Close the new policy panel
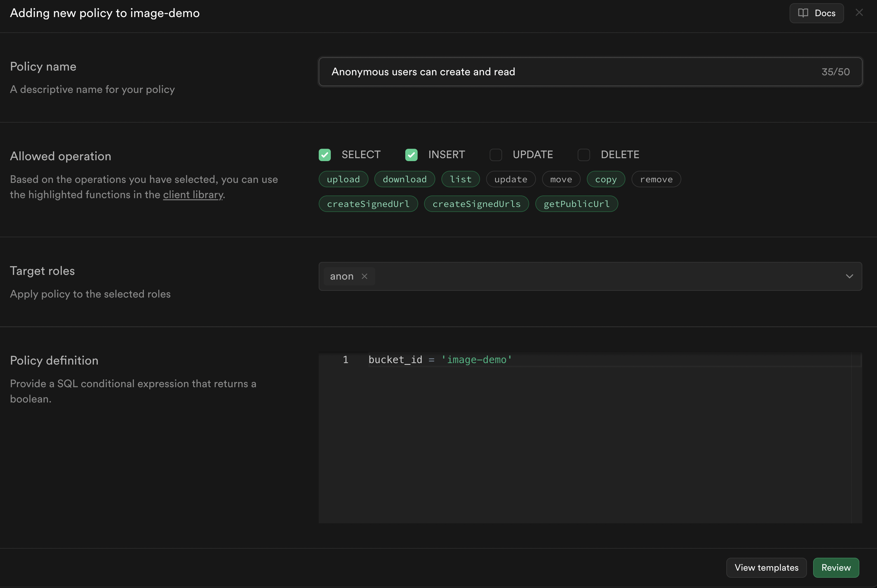Screen dimensions: 877x588 (x=859, y=13)
